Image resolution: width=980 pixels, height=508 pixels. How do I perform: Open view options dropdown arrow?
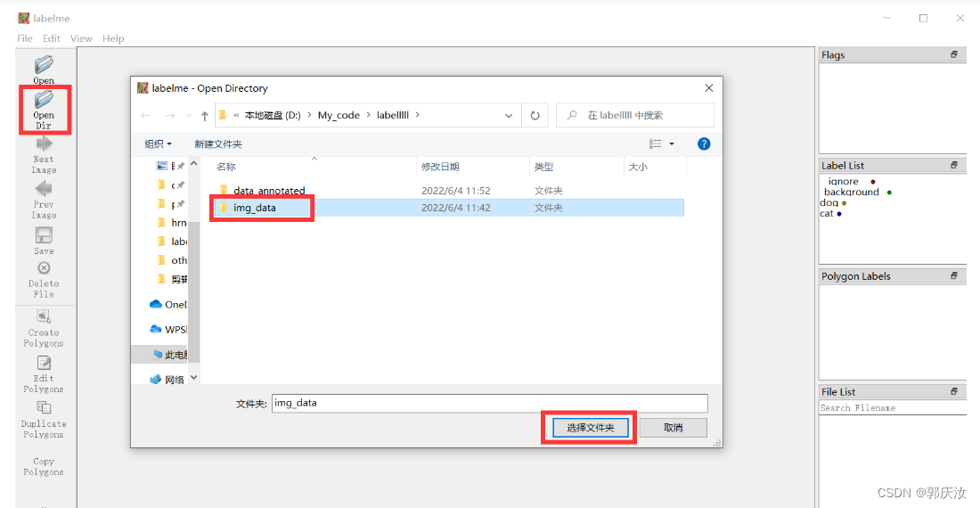click(x=672, y=143)
